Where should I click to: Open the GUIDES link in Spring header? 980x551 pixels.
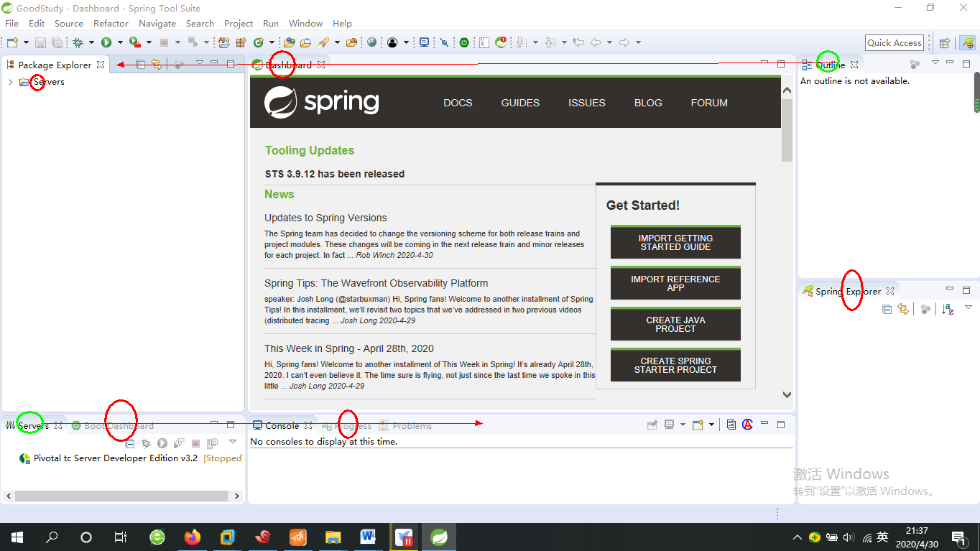click(x=520, y=103)
